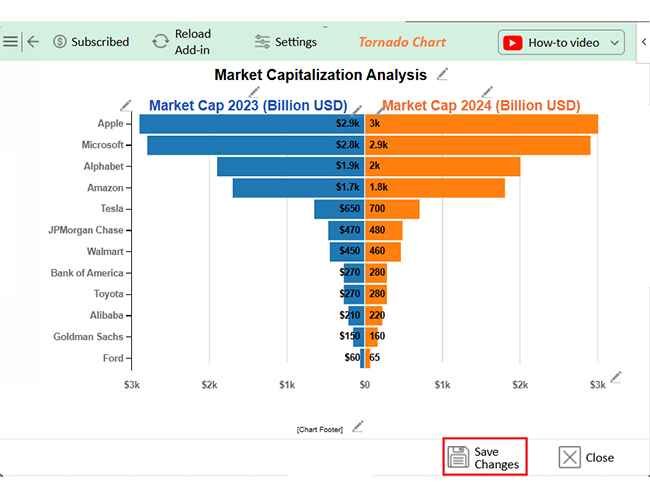Viewport: 650px width, 498px height.
Task: Select Apple's orange 3k bar
Action: [481, 124]
